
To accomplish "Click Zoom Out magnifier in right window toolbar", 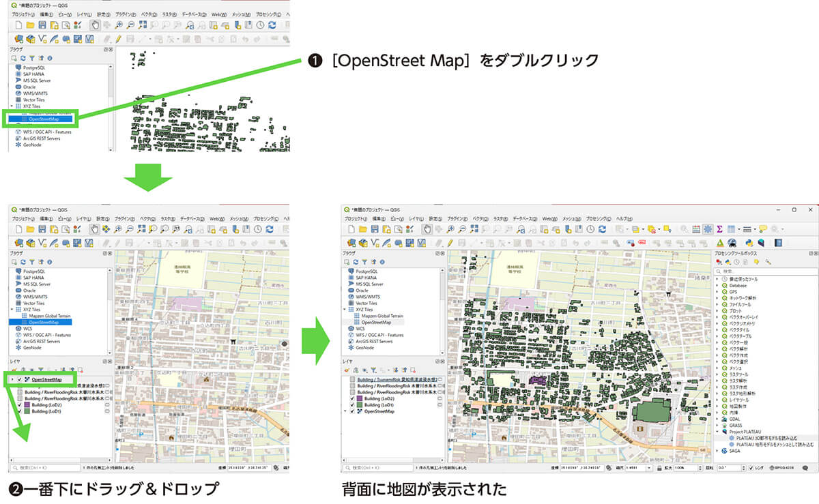I will pyautogui.click(x=461, y=229).
